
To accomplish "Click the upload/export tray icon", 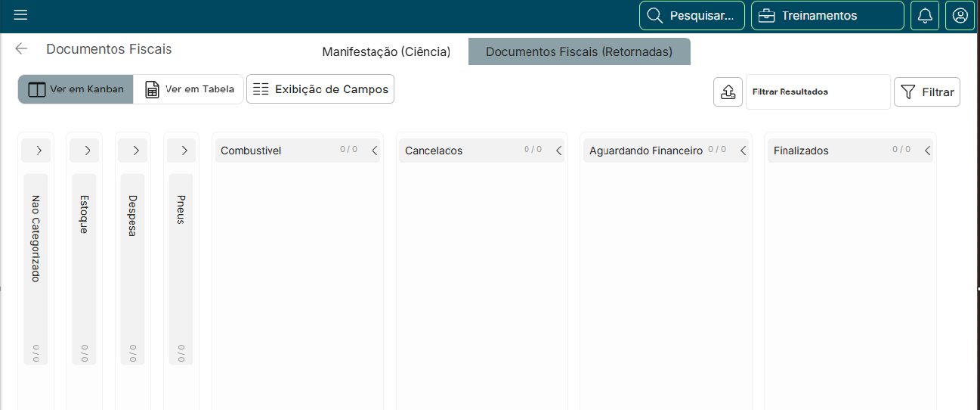I will coord(728,92).
